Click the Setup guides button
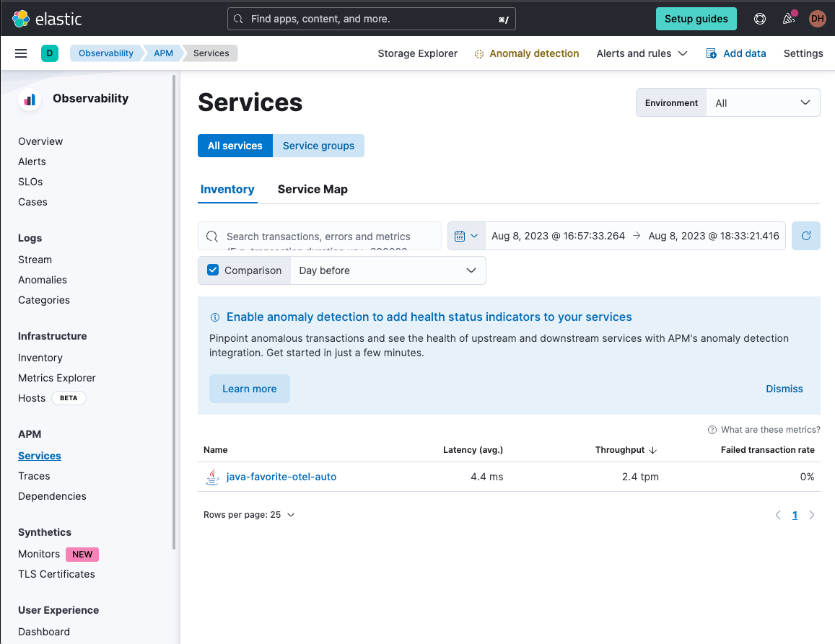 (696, 18)
